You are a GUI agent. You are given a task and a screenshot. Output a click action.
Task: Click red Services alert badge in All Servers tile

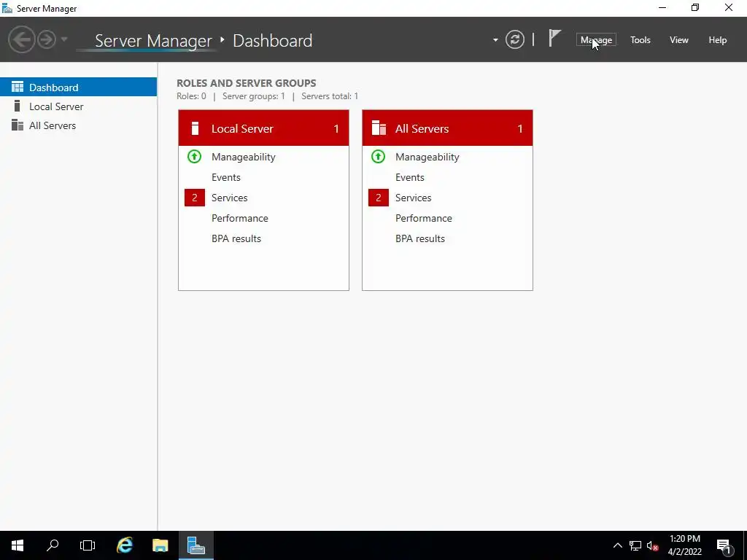pyautogui.click(x=379, y=198)
